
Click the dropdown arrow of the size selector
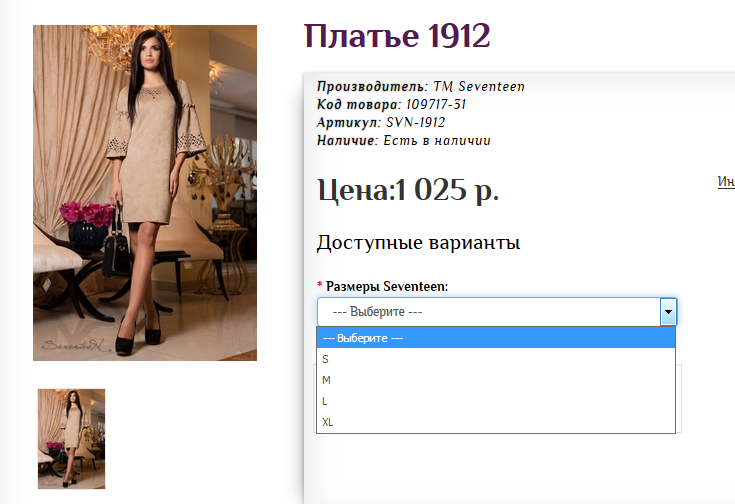[x=668, y=312]
